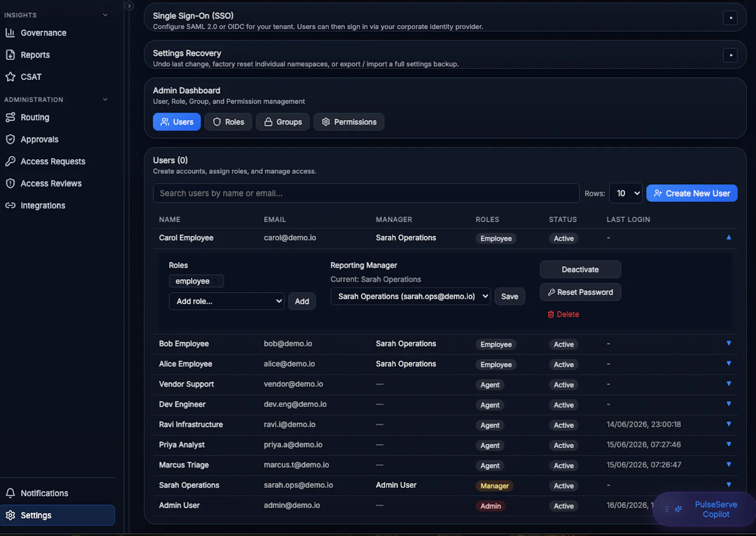Open Settings in the sidebar
The image size is (756, 536).
pyautogui.click(x=57, y=515)
